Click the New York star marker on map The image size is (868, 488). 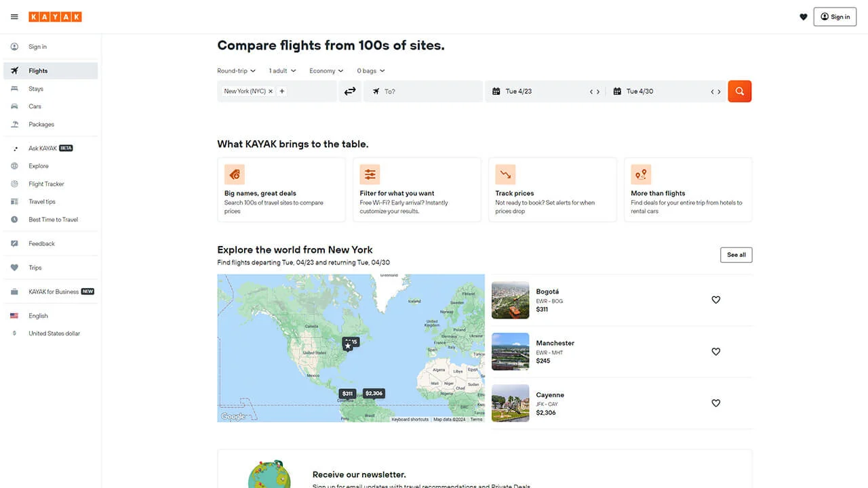(x=348, y=346)
